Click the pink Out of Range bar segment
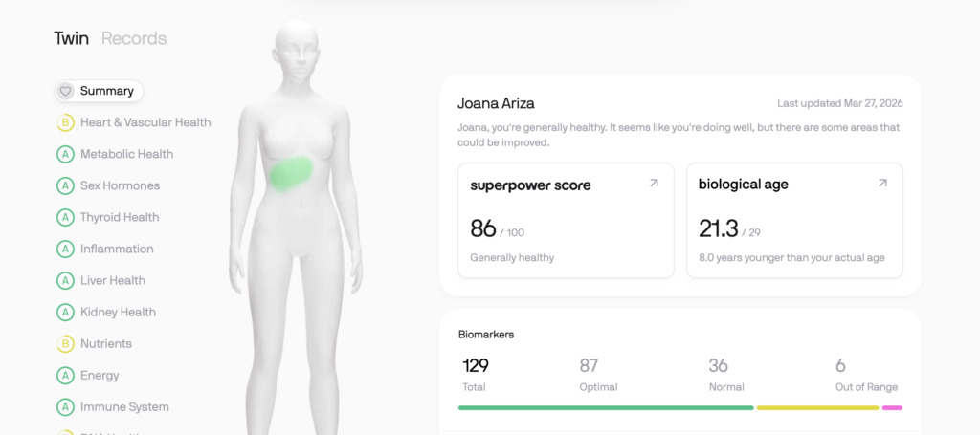The width and height of the screenshot is (980, 435). (892, 407)
